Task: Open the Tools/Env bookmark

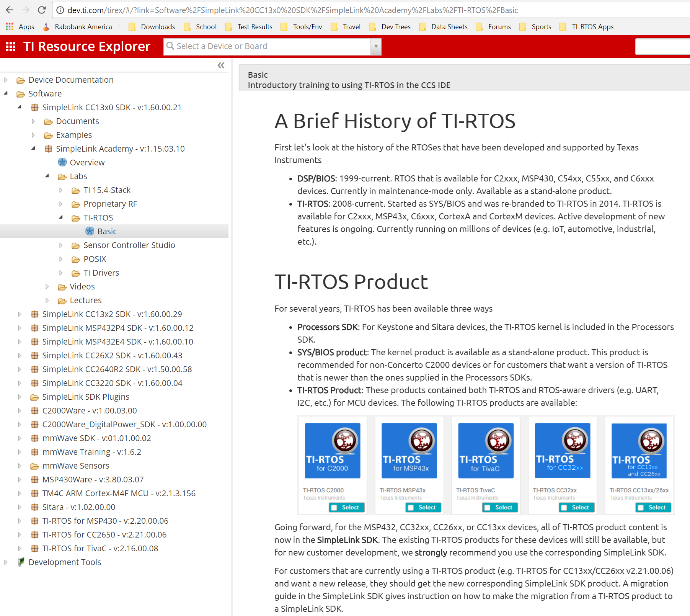Action: [x=302, y=26]
